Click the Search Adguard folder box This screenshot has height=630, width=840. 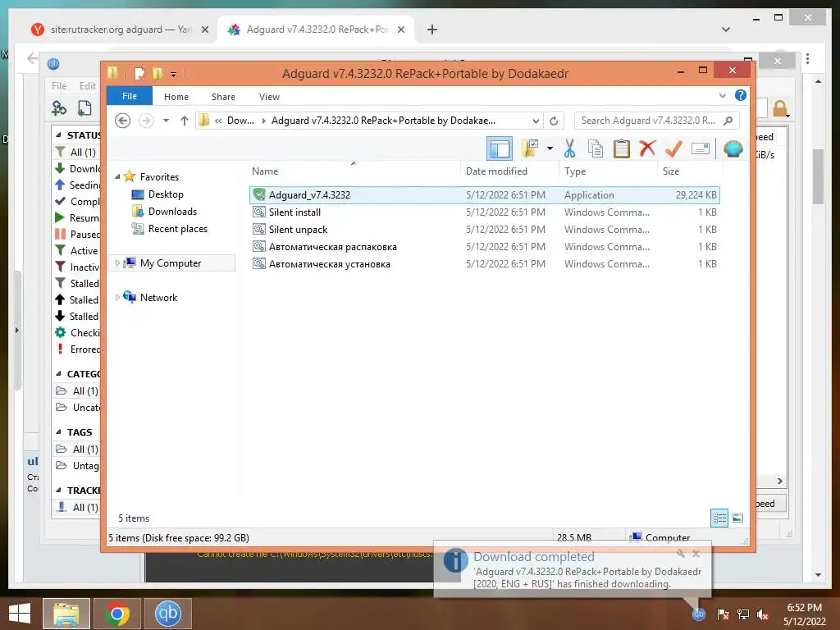pyautogui.click(x=657, y=121)
